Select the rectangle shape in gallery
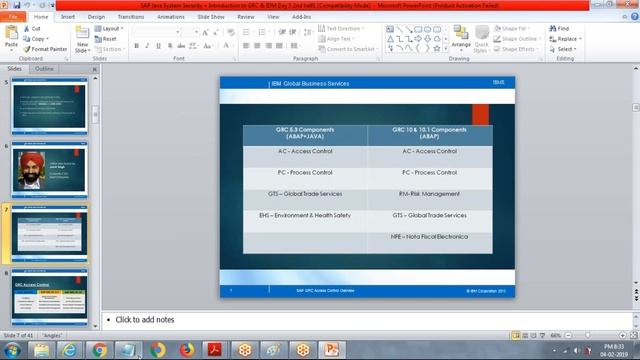The image size is (640, 360). [418, 29]
